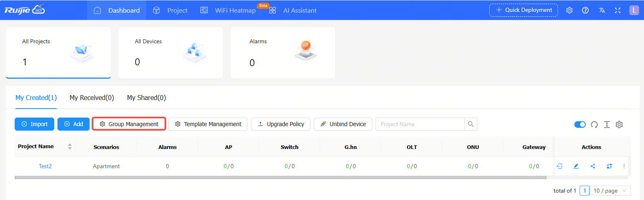
Task: Switch to the My Received(0) tab
Action: 92,98
